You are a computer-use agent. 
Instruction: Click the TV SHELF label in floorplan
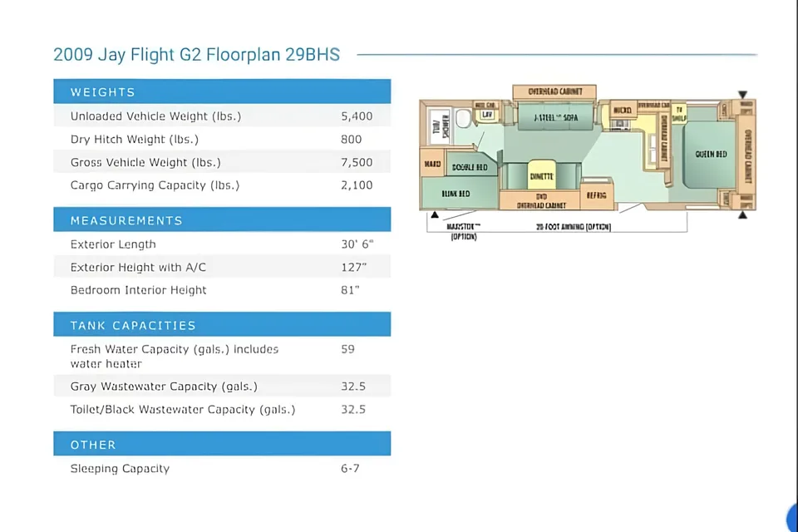[x=679, y=114]
